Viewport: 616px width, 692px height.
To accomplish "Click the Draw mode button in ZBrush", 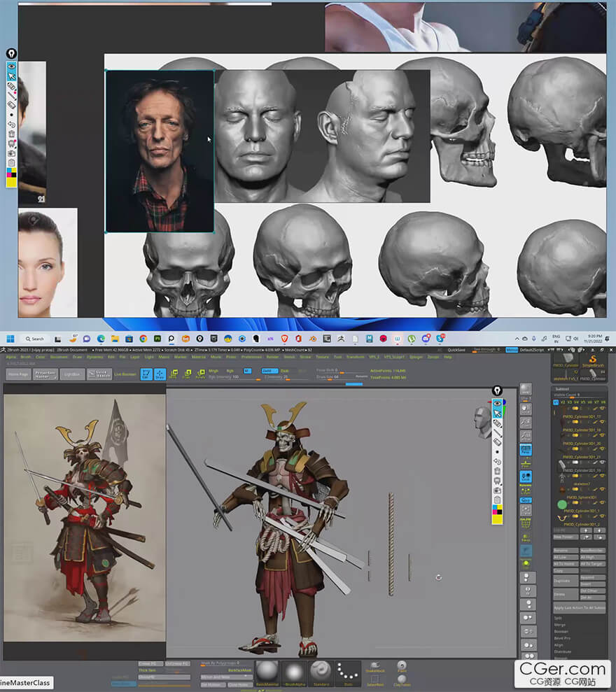I will click(x=160, y=374).
